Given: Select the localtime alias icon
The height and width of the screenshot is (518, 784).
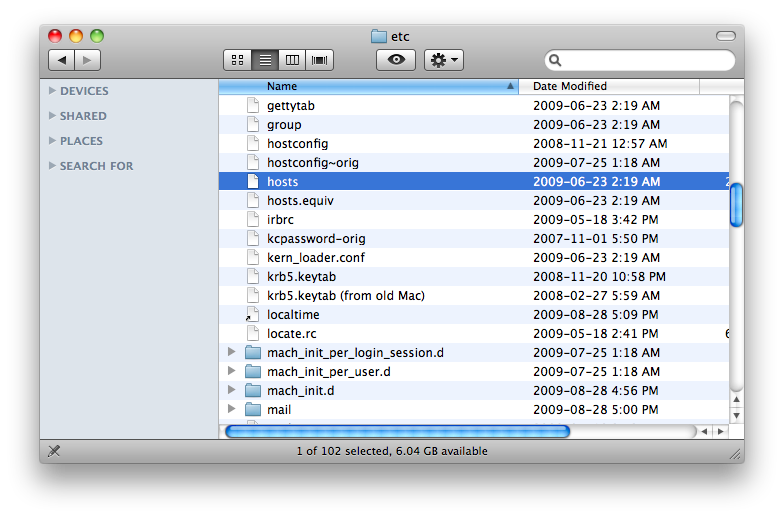Looking at the screenshot, I should (x=253, y=314).
